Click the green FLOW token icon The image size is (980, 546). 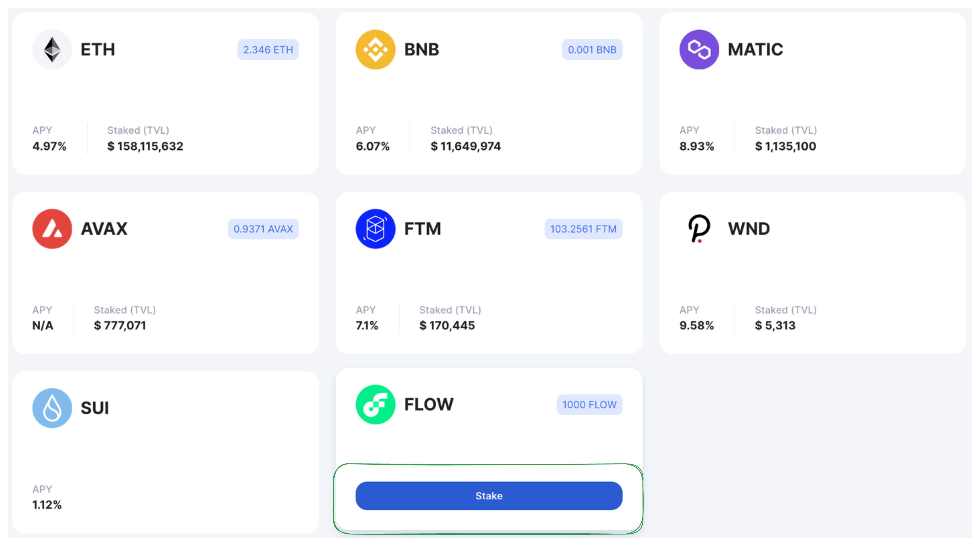(x=375, y=405)
